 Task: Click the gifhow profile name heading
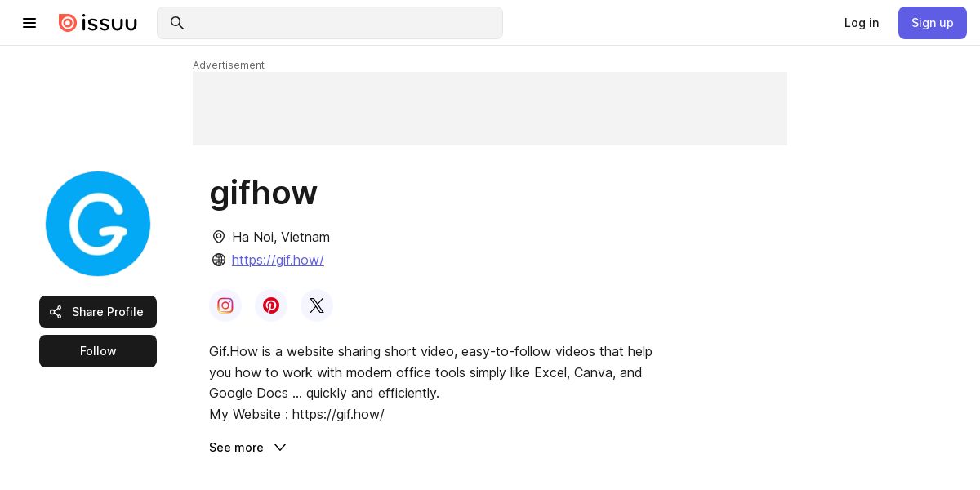tap(263, 193)
